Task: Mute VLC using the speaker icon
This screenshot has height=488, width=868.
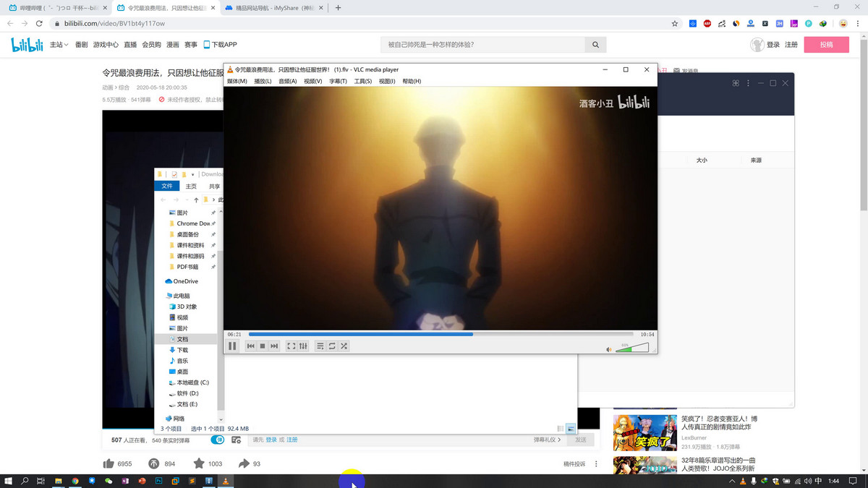Action: click(x=608, y=350)
